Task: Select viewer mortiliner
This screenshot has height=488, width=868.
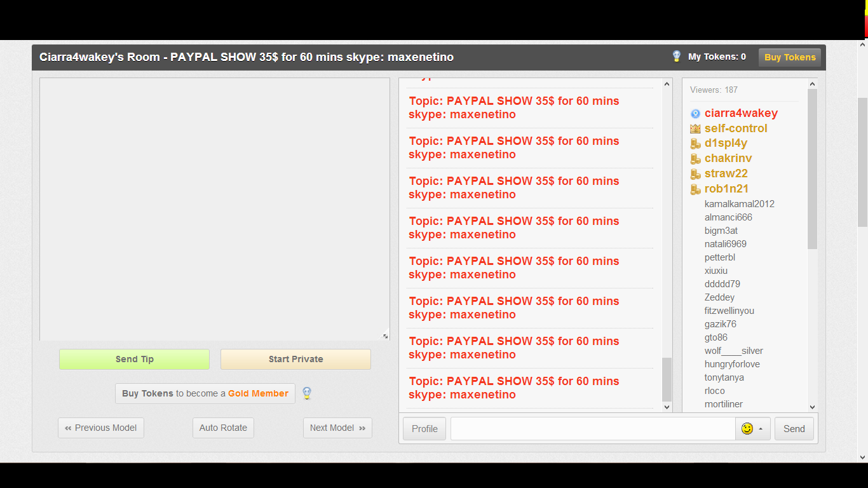Action: pos(724,404)
